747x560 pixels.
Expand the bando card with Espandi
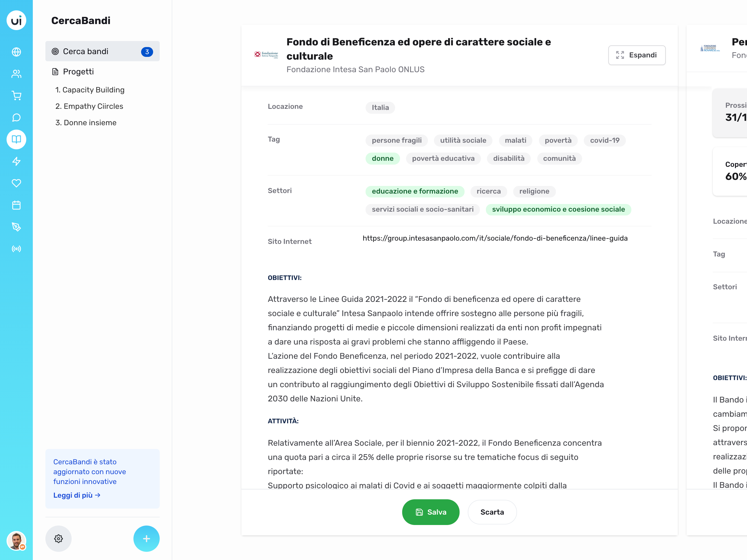(637, 55)
